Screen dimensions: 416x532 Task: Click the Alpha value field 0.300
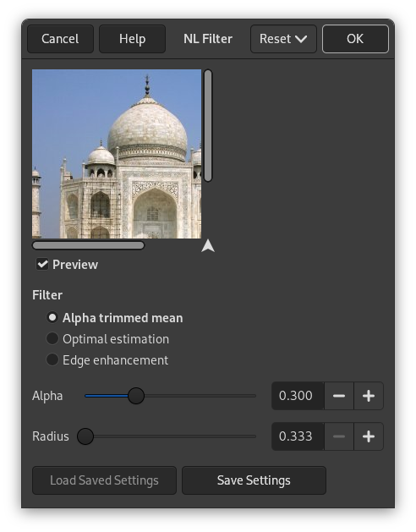tap(298, 396)
